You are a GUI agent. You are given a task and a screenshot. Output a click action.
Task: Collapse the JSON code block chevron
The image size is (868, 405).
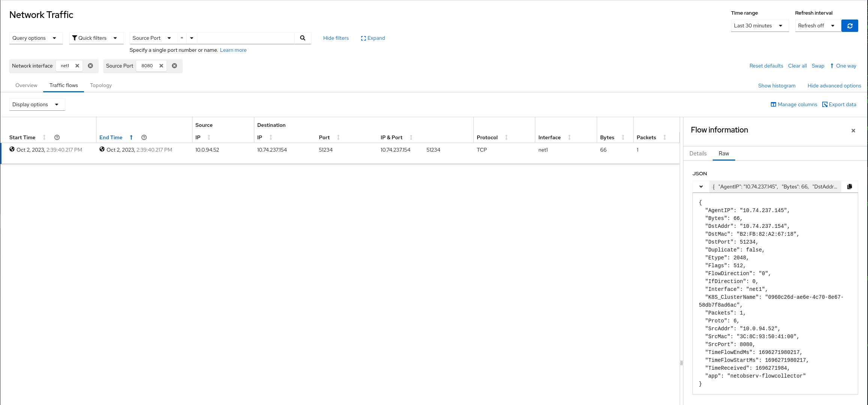pyautogui.click(x=701, y=187)
